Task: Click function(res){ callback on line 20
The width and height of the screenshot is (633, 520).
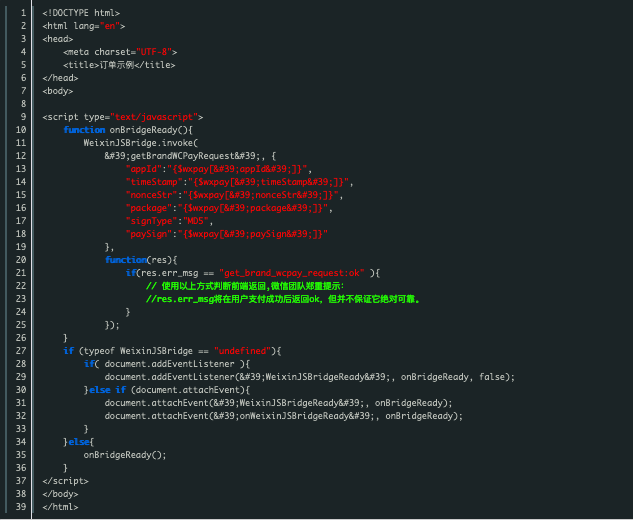Action: [141, 260]
